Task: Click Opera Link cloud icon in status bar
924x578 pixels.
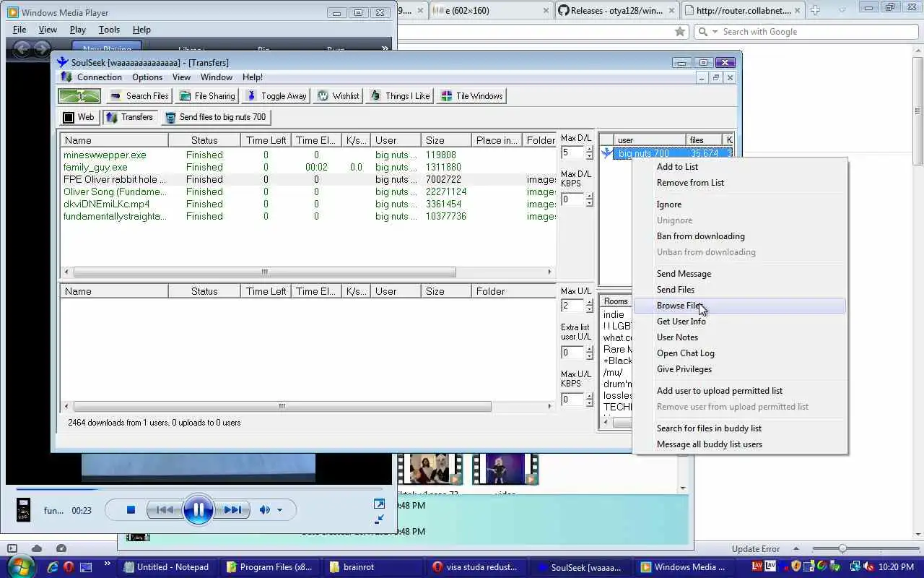Action: tap(37, 549)
